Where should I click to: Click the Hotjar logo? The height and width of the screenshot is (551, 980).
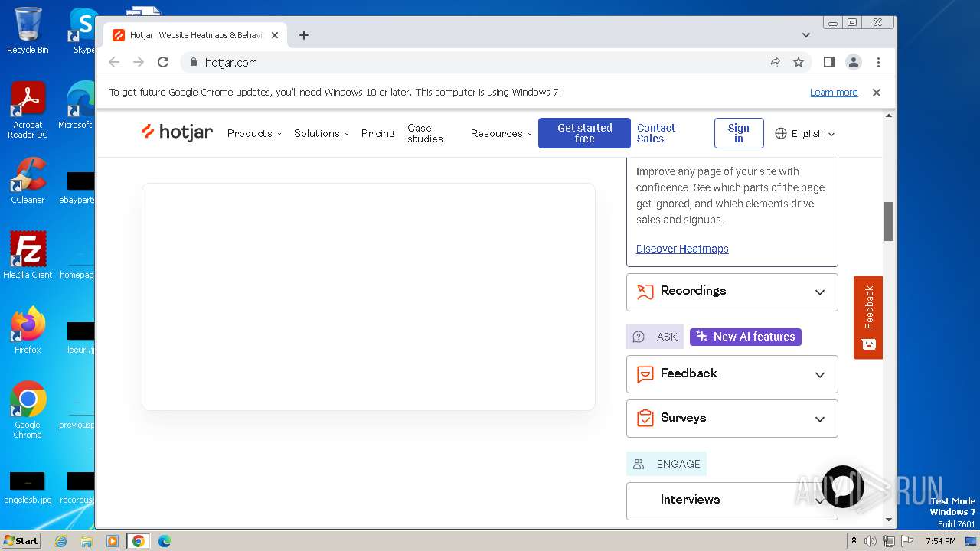point(177,132)
